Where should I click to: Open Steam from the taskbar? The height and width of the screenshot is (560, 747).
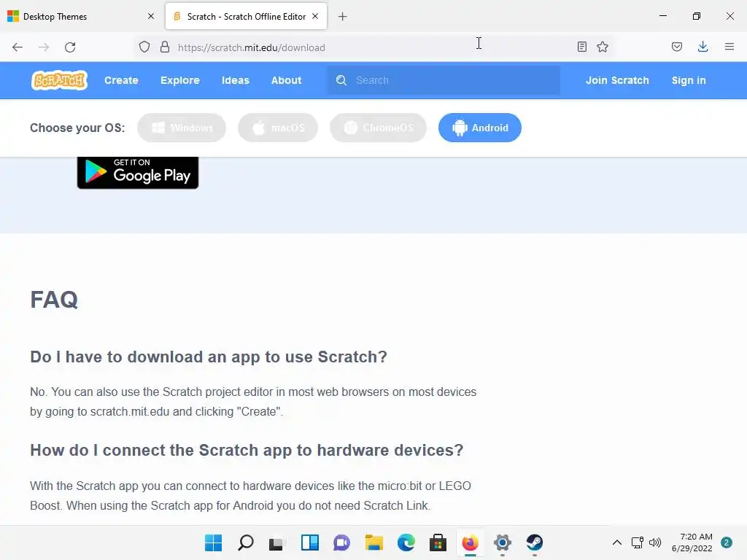coord(535,542)
